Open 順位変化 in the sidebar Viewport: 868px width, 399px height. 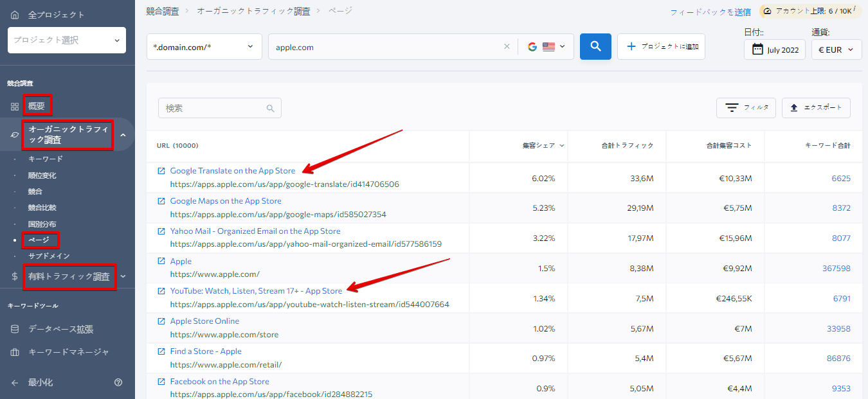(42, 175)
